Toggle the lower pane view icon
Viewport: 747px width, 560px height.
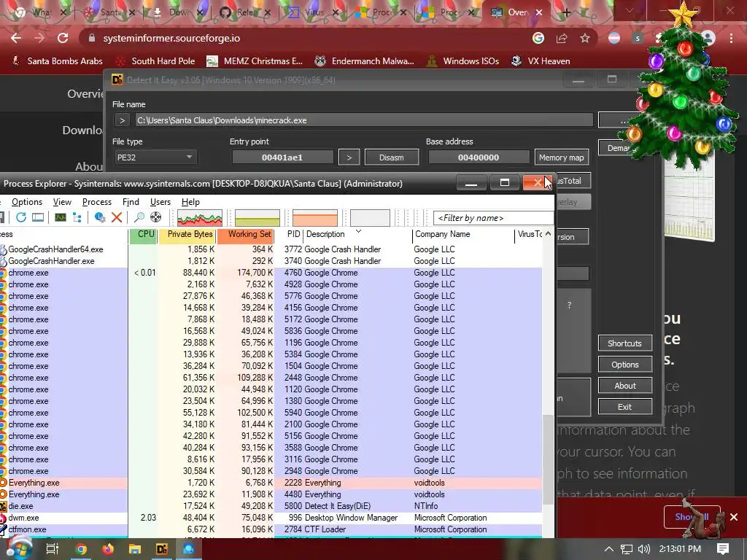coord(38,217)
